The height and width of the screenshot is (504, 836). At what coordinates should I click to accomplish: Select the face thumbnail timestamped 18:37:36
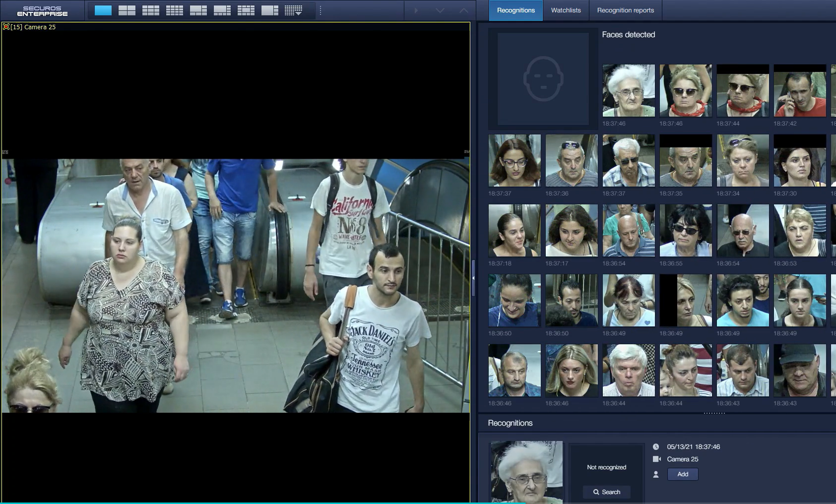coord(572,160)
